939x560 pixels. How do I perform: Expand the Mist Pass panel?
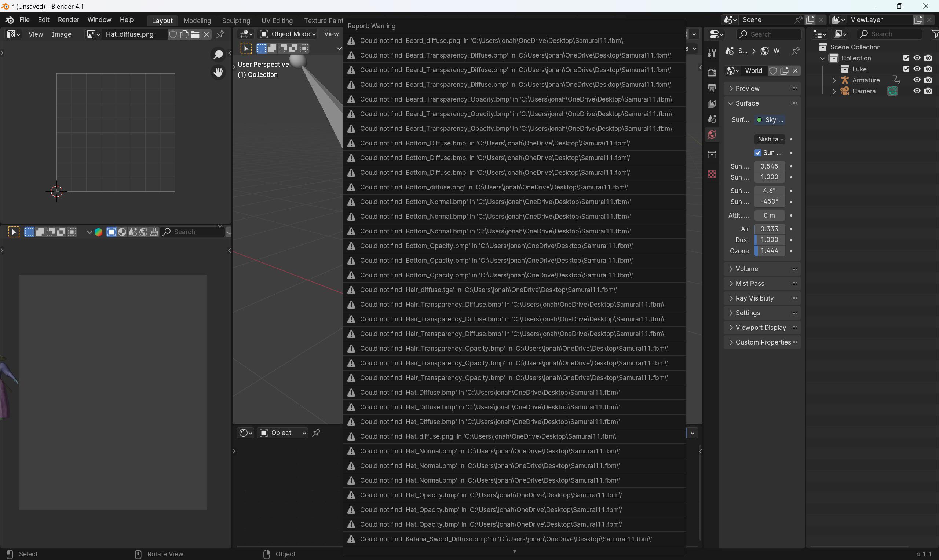tap(750, 283)
